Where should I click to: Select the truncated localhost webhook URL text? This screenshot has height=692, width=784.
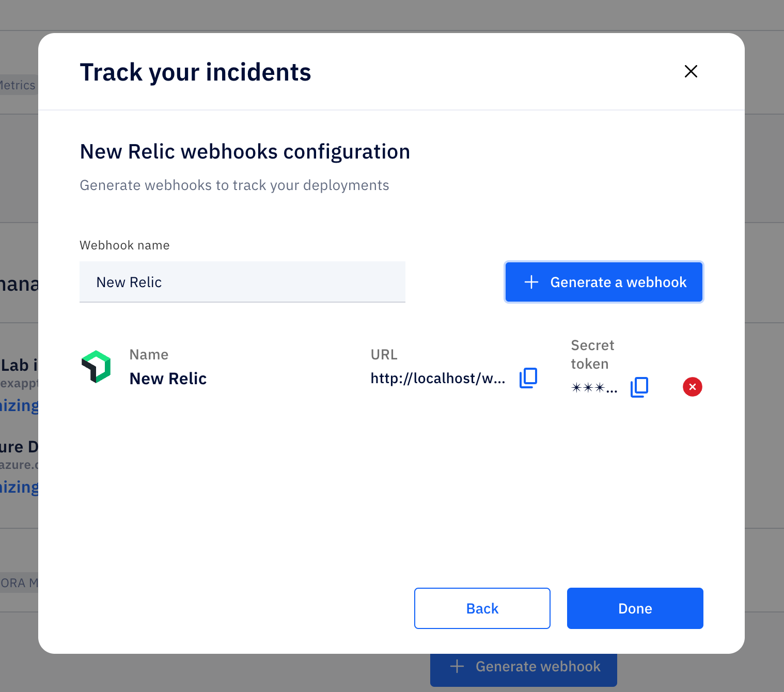[x=437, y=379]
